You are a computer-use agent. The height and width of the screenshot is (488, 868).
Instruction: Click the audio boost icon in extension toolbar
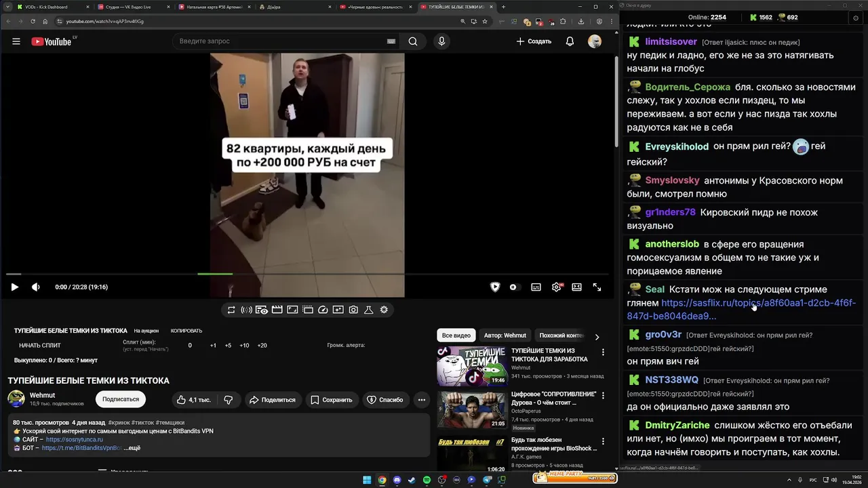[246, 310]
